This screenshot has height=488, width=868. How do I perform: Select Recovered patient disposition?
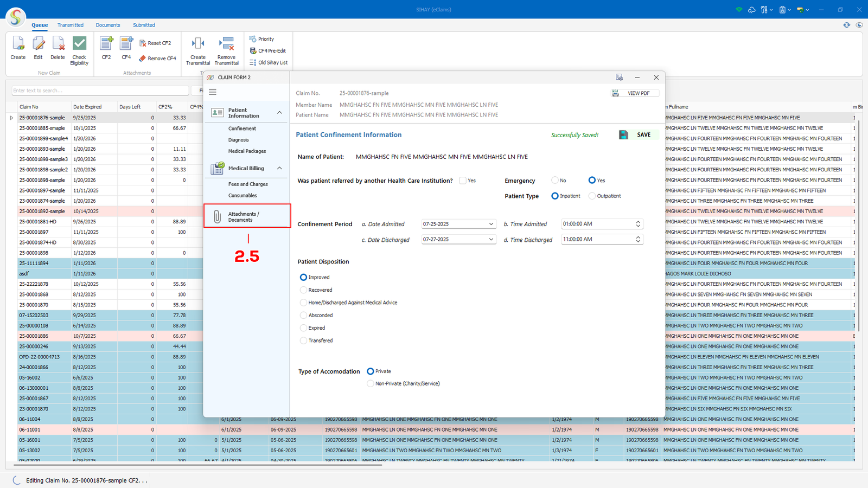[303, 290]
